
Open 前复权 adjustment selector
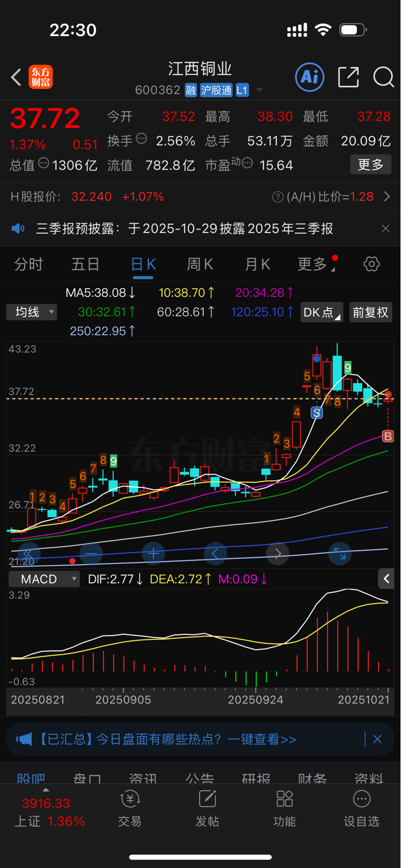371,312
